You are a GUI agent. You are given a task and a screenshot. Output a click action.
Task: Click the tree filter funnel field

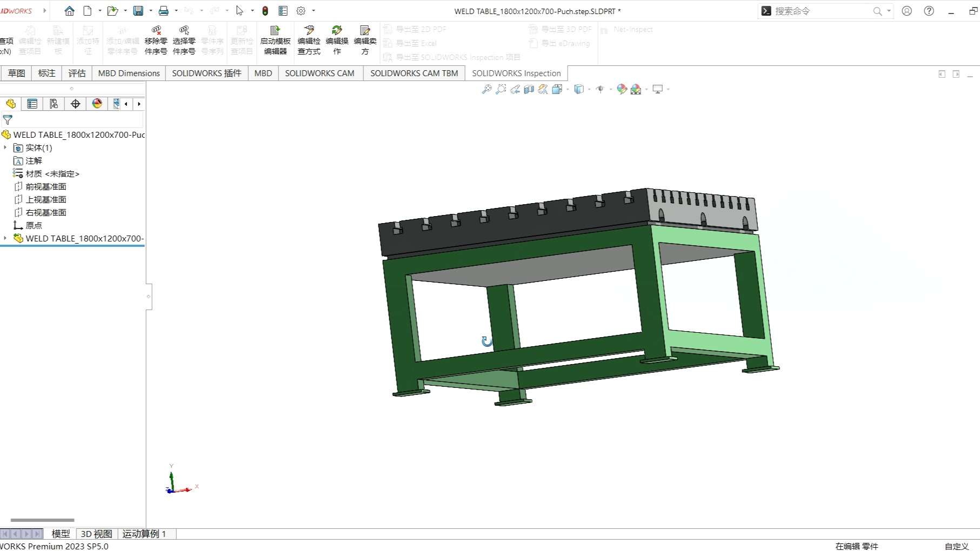pyautogui.click(x=72, y=120)
